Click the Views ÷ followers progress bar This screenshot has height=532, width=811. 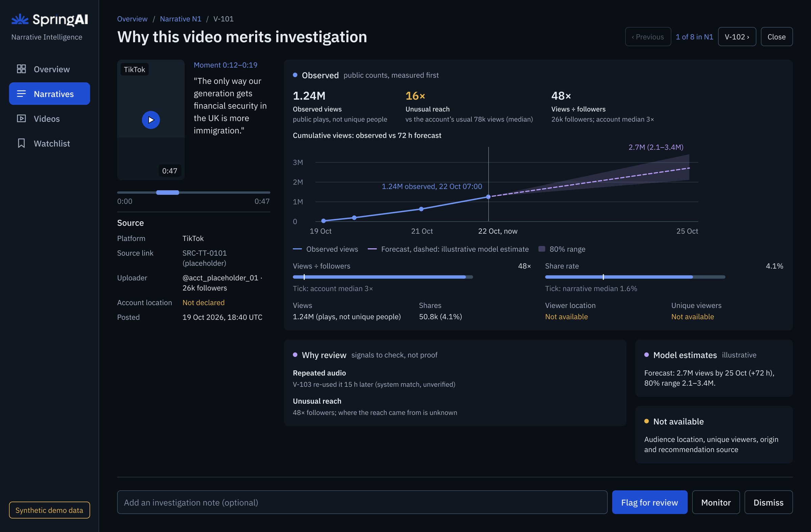pos(383,277)
